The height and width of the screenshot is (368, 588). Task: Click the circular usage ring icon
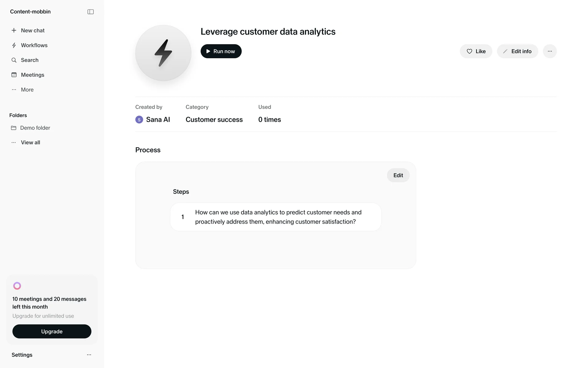pos(17,286)
